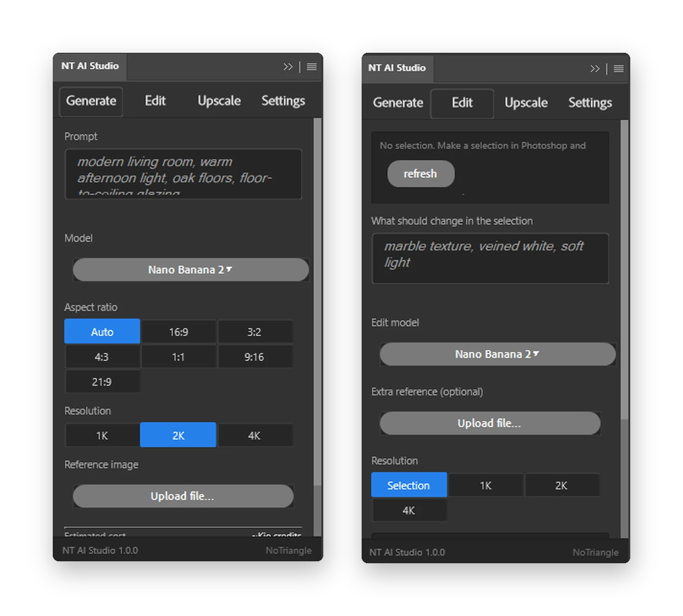Image resolution: width=683 pixels, height=616 pixels.
Task: Open the Edit model dropdown
Action: click(497, 354)
